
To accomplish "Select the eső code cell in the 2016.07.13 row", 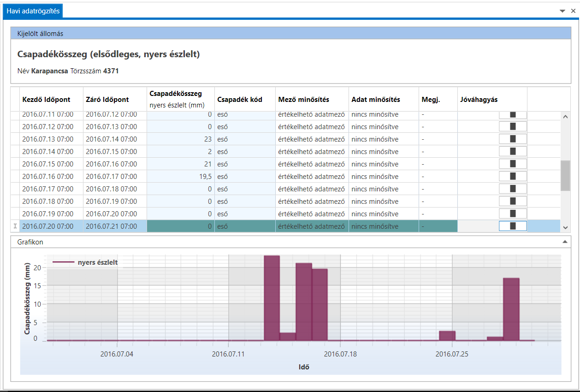I will pyautogui.click(x=245, y=139).
